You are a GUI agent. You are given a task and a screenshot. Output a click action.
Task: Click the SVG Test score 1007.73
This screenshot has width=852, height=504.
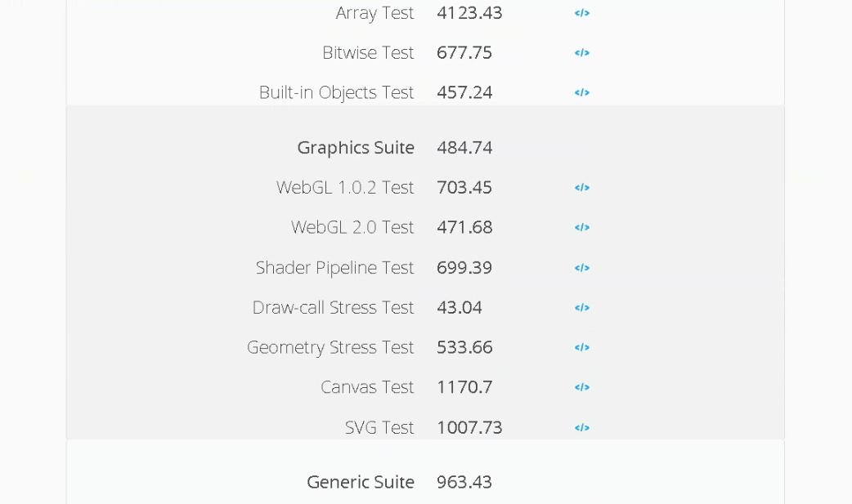[x=469, y=427]
